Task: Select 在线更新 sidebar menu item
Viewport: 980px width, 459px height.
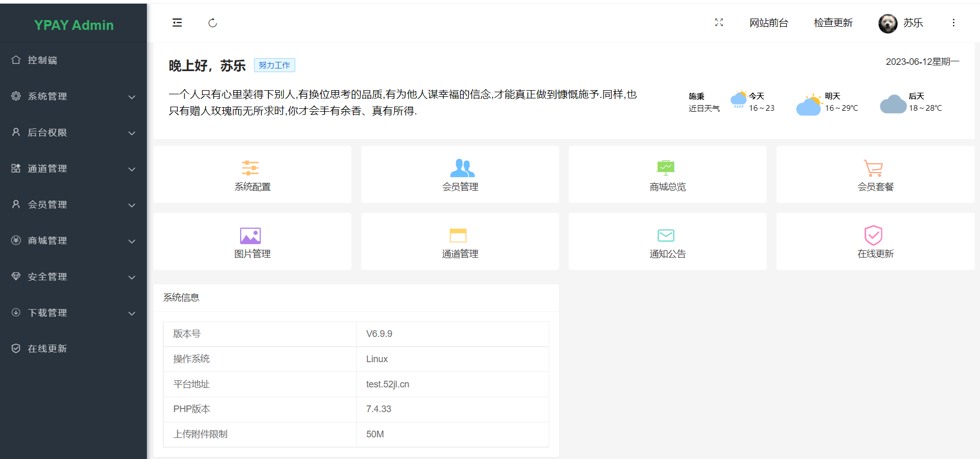Action: click(x=47, y=349)
